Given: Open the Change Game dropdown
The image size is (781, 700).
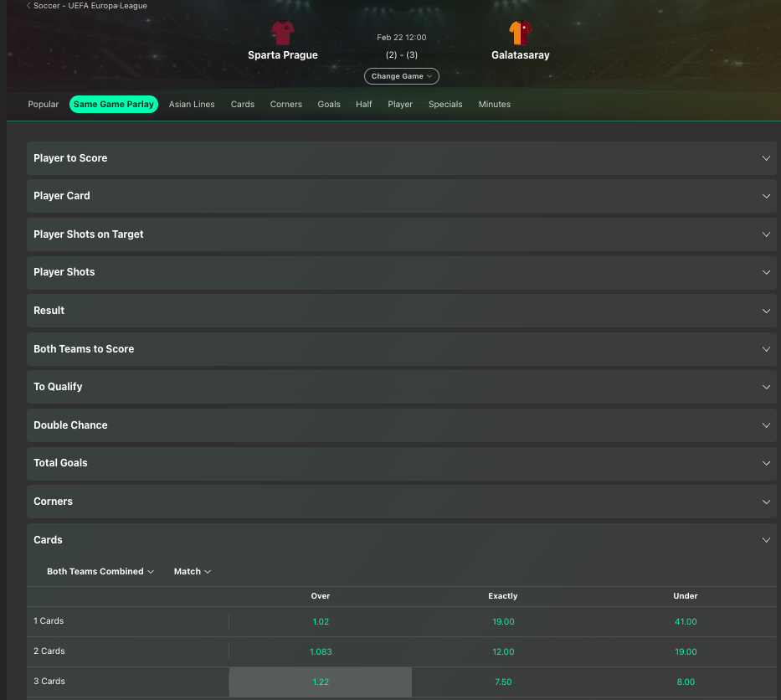Looking at the screenshot, I should point(402,76).
